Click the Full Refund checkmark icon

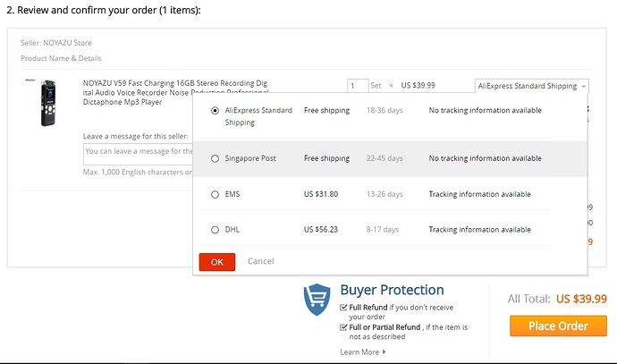pos(343,308)
